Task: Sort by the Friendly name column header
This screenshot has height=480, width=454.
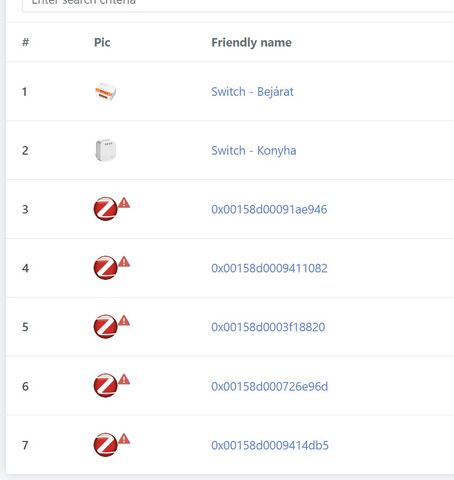Action: tap(252, 43)
